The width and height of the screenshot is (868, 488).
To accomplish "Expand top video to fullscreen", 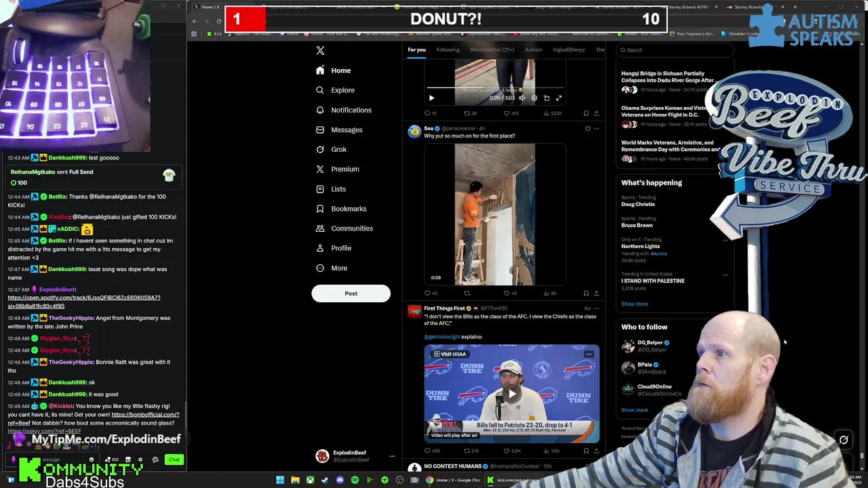I will pyautogui.click(x=559, y=98).
